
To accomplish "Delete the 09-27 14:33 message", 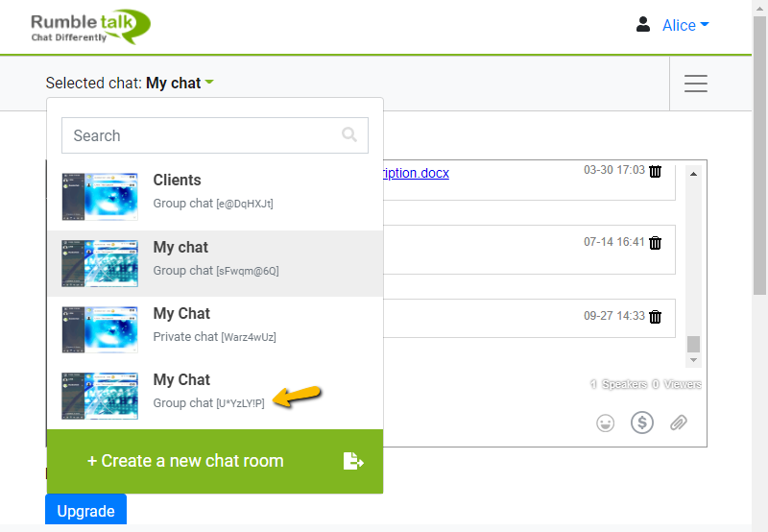I will [656, 316].
